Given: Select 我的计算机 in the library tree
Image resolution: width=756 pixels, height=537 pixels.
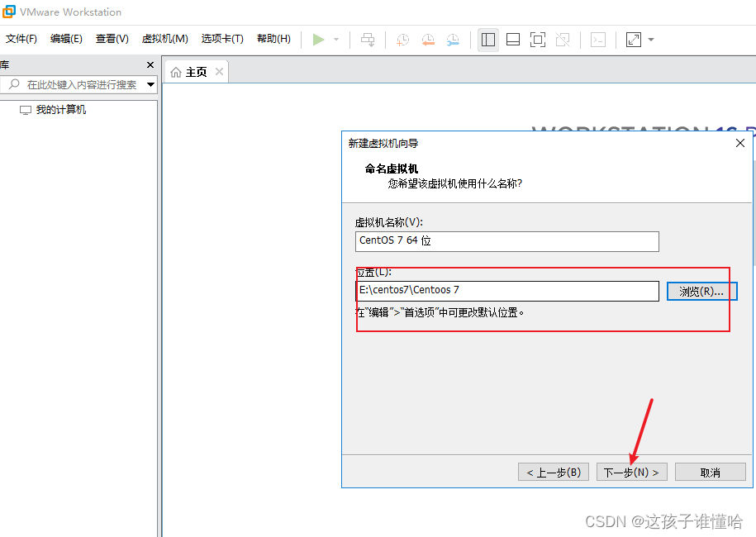Looking at the screenshot, I should [61, 110].
